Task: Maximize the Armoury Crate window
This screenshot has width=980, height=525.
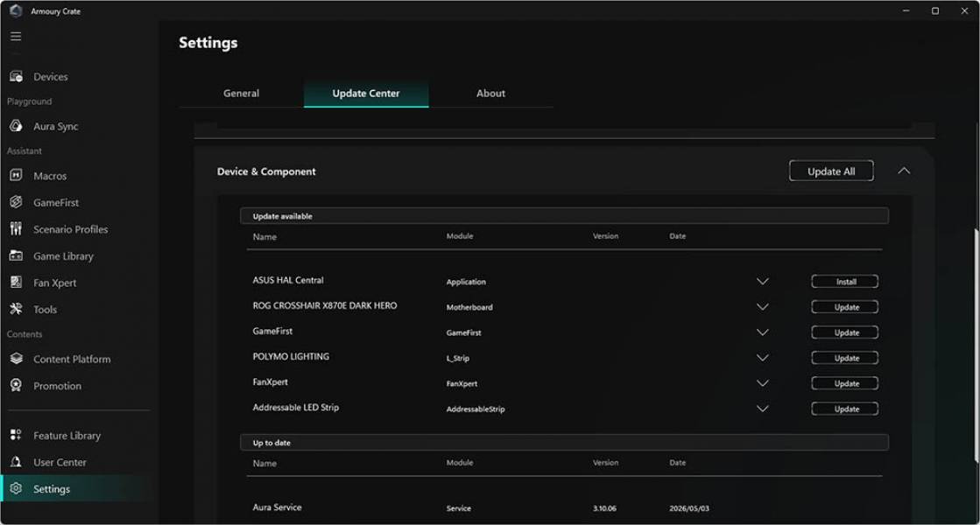Action: [935, 10]
